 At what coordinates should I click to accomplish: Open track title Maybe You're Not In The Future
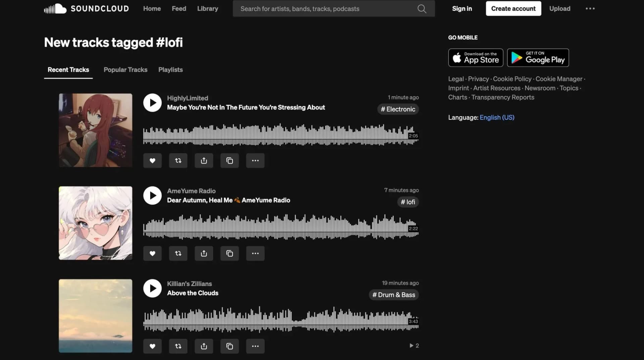click(246, 107)
